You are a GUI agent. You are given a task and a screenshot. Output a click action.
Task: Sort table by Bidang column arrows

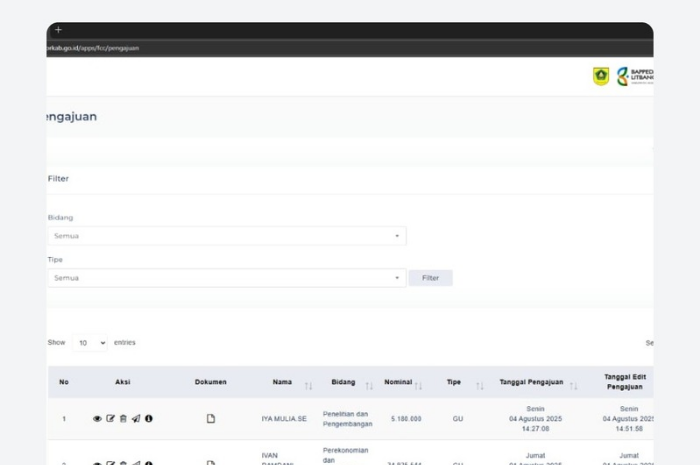click(x=369, y=386)
